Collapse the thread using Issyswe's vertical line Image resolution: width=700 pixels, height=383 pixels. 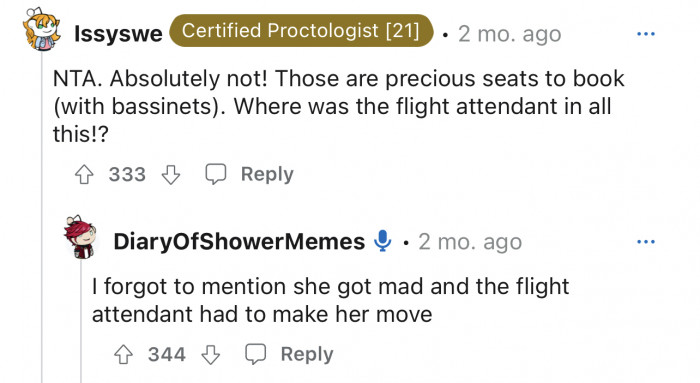click(42, 216)
